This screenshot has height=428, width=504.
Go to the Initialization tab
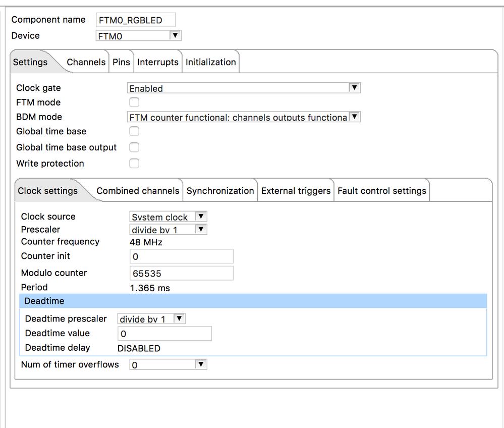210,62
